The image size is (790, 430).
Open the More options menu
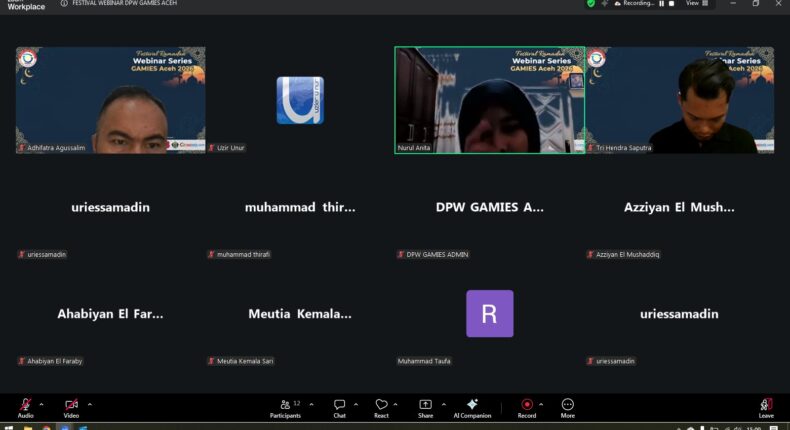click(567, 408)
